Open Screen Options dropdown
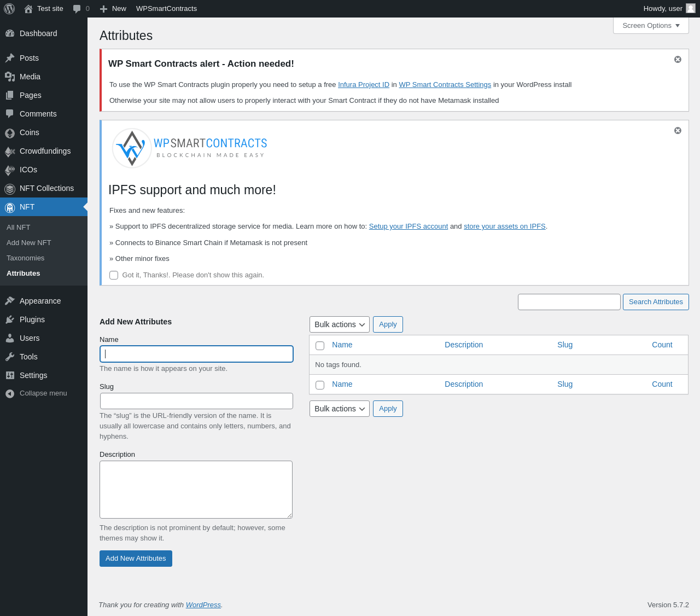The height and width of the screenshot is (616, 700). click(x=651, y=26)
